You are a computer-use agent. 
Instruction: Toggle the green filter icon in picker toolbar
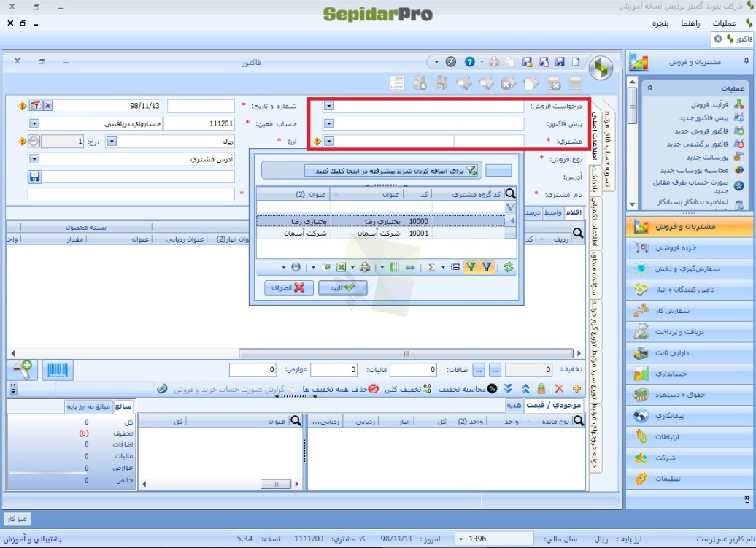click(x=471, y=267)
